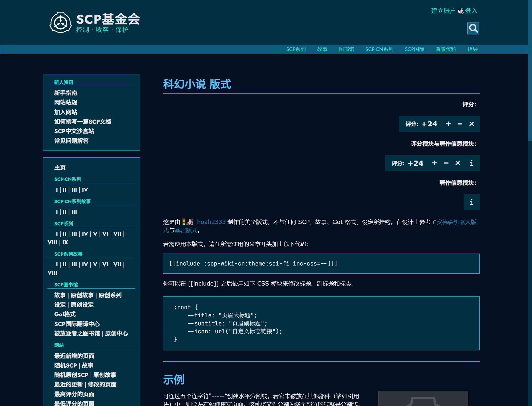Click the example image thumbnail beside 示例 text
The width and height of the screenshot is (532, 406).
tap(423, 398)
